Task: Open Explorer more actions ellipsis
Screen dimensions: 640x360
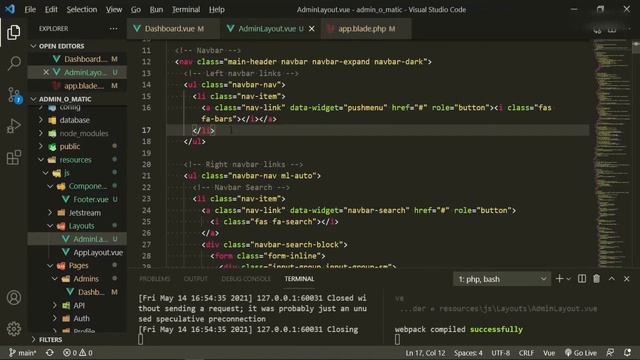Action: (113, 29)
